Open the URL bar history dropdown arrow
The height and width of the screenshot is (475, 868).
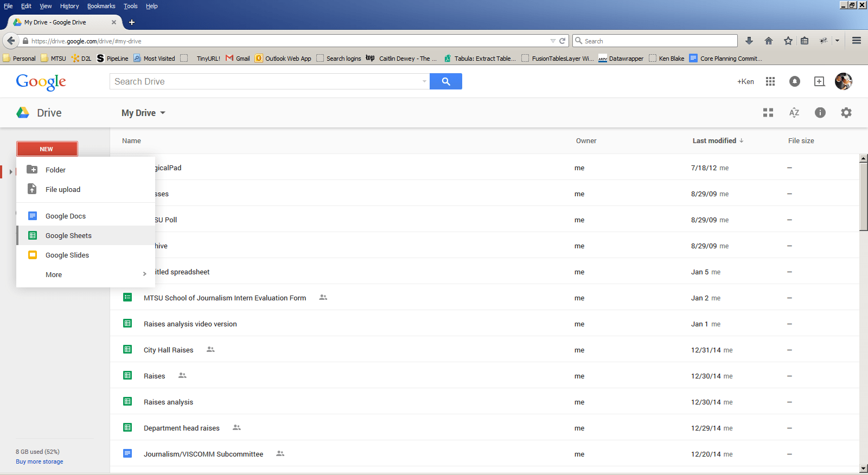point(553,41)
